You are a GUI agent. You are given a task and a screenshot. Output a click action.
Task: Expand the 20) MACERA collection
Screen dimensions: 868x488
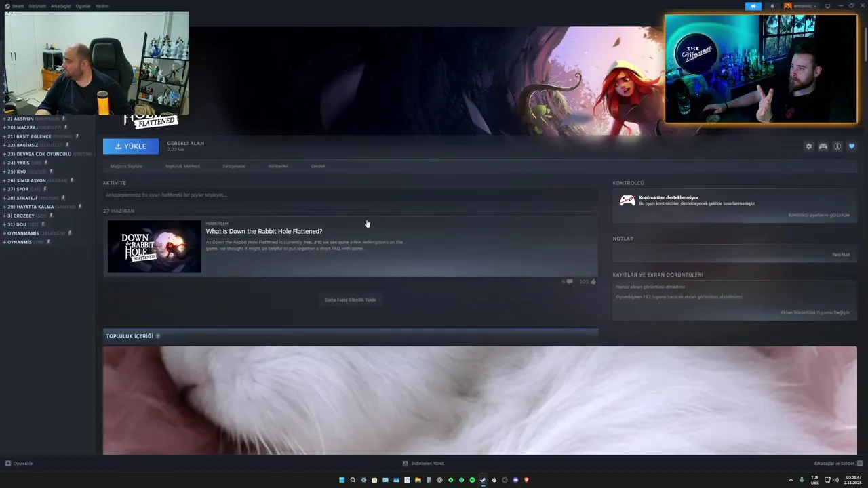coord(5,127)
